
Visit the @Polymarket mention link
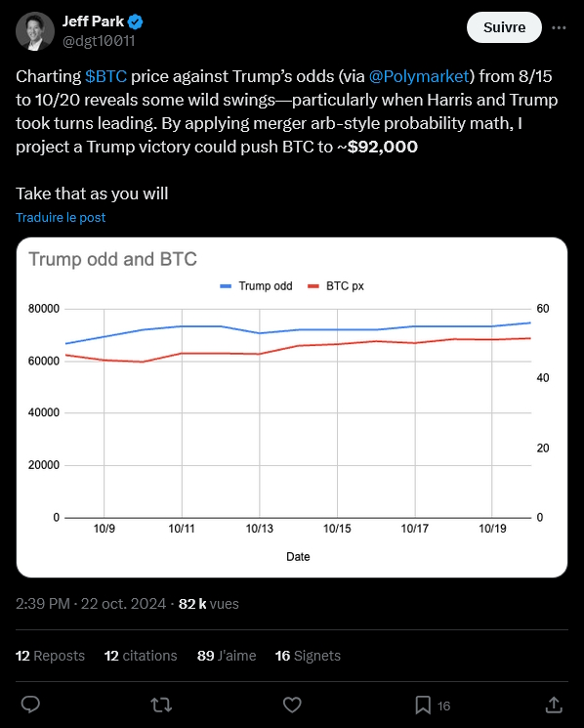click(419, 76)
